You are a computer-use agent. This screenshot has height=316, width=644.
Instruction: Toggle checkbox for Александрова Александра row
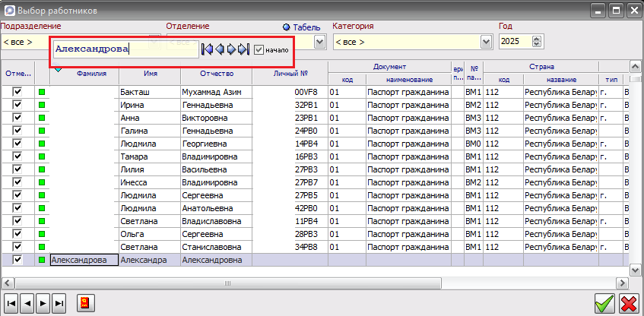click(17, 260)
